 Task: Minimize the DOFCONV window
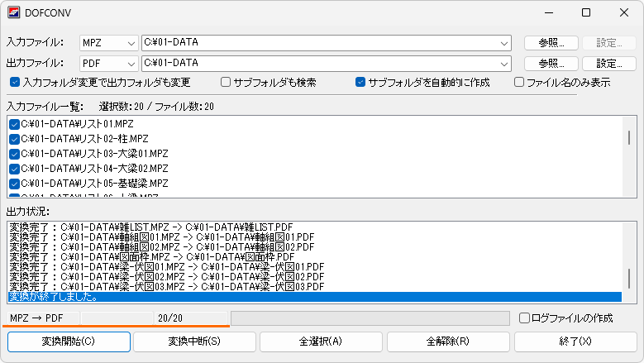pyautogui.click(x=549, y=12)
